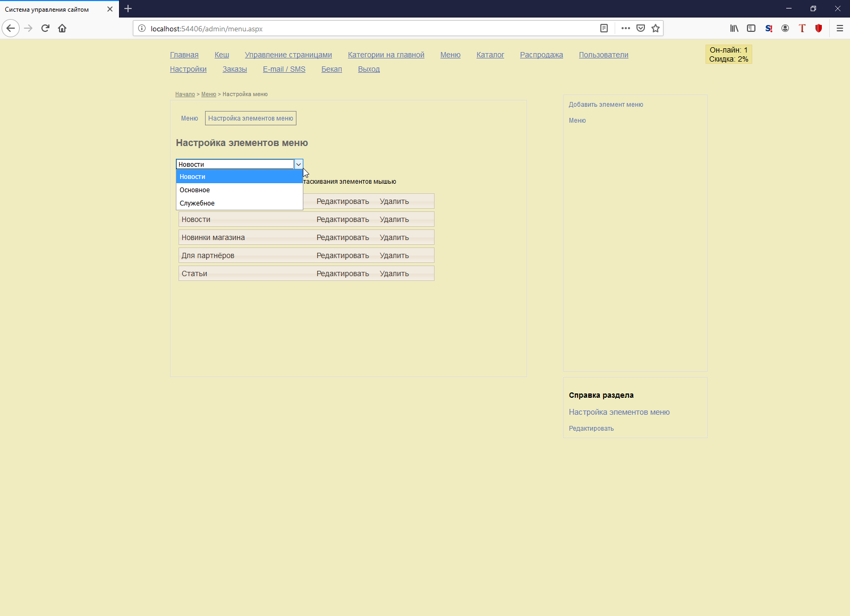Screen dimensions: 850x616
Task: Focus the browser address bar
Action: (x=372, y=29)
